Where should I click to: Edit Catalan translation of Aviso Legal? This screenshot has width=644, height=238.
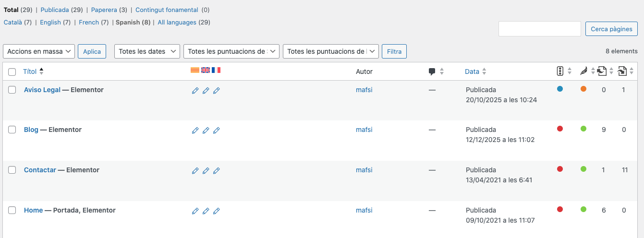pos(195,91)
